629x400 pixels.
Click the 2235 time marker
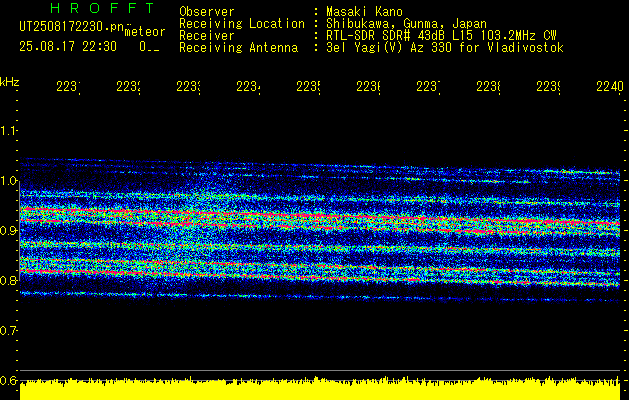(308, 86)
